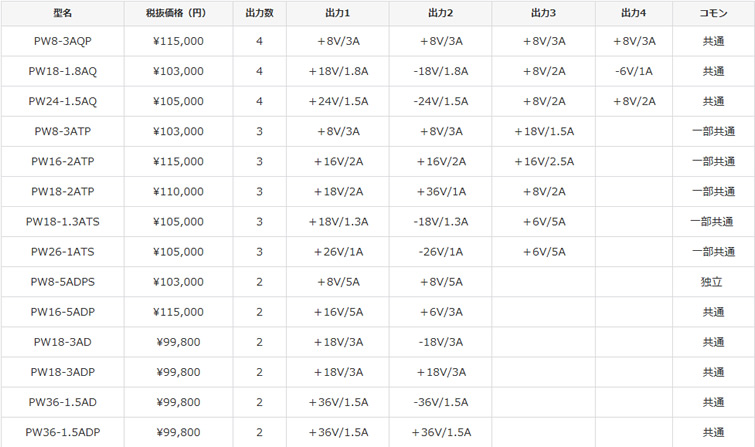Click the PW18-3AD model name
The height and width of the screenshot is (447, 755).
pos(63,342)
